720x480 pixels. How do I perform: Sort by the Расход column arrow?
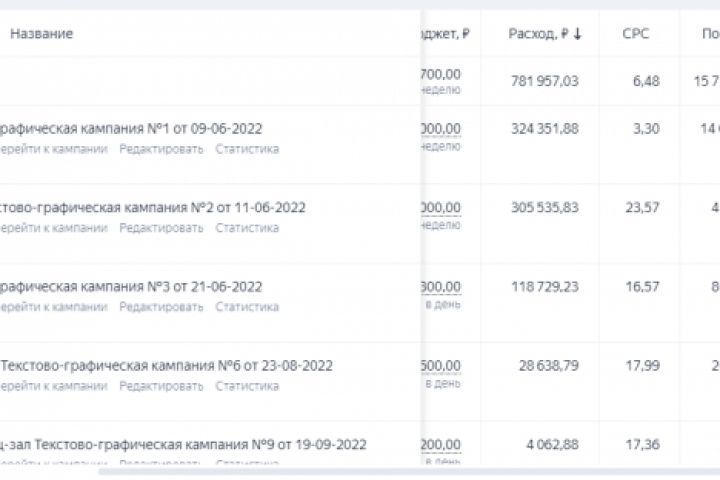tap(578, 34)
